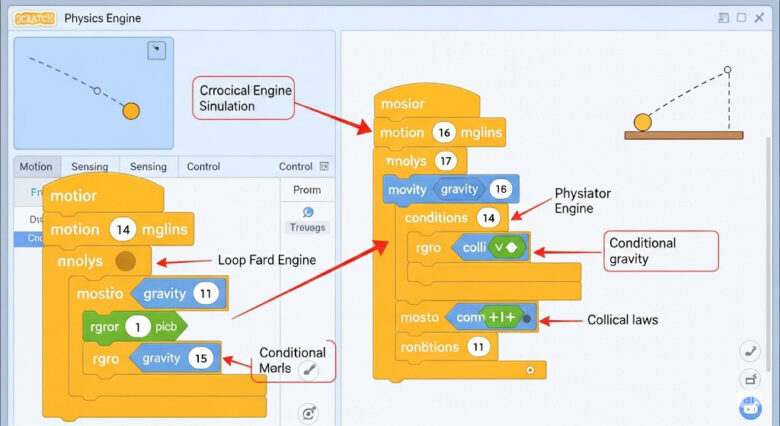Click the backpack icon at bottom right
Image resolution: width=780 pixels, height=426 pixels.
point(750,379)
